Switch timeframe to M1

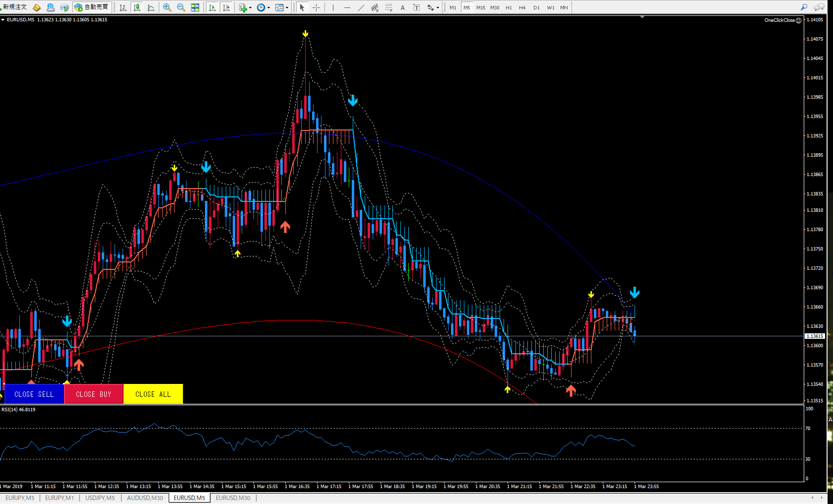(x=453, y=7)
